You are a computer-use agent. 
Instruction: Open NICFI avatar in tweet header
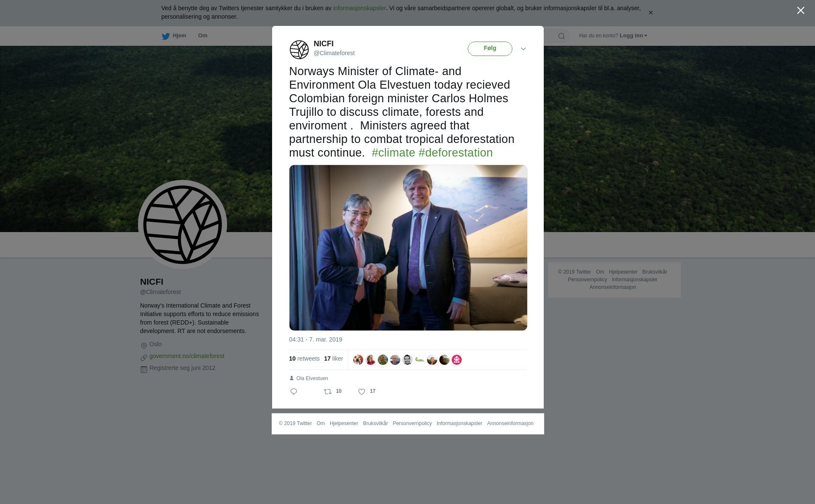pos(299,50)
